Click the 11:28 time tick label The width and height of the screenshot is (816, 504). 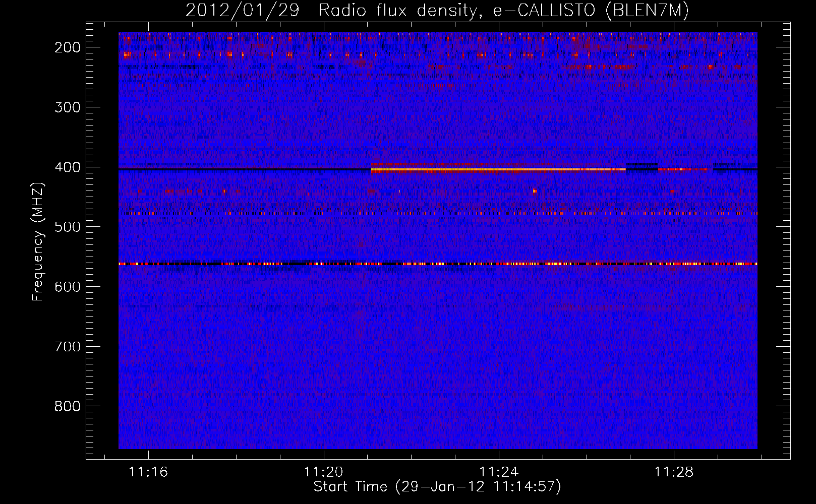pyautogui.click(x=674, y=472)
